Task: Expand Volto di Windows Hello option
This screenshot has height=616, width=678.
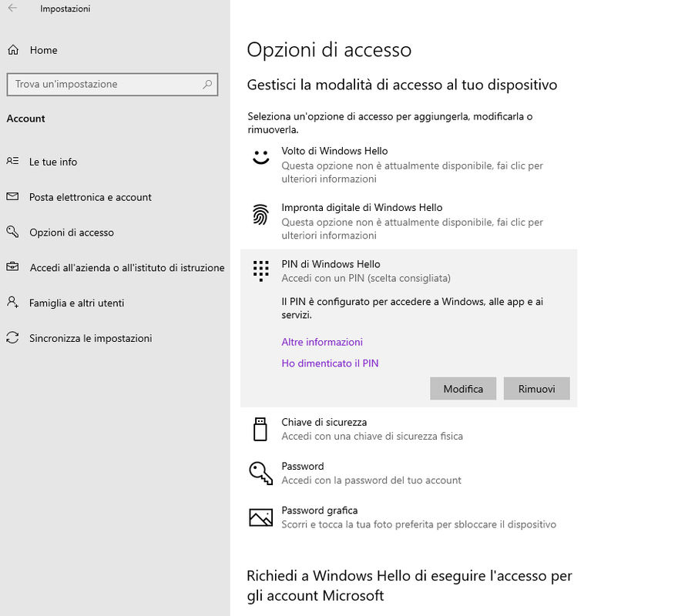Action: 408,165
